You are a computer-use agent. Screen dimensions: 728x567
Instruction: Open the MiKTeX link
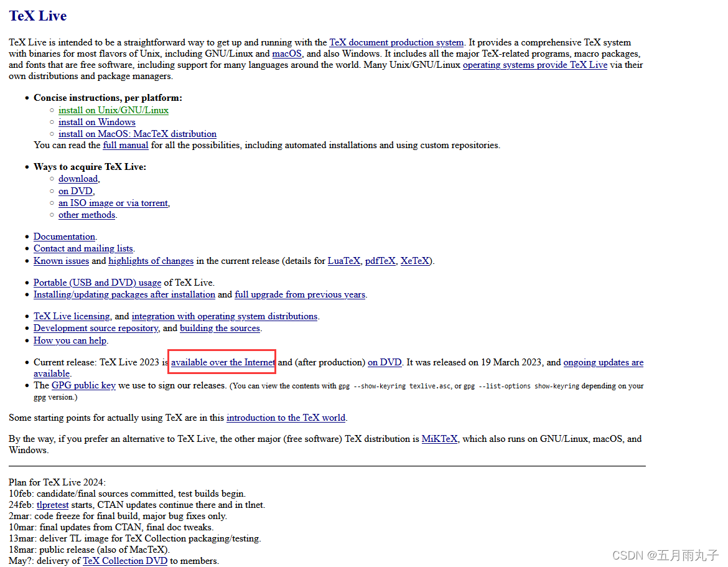(440, 439)
